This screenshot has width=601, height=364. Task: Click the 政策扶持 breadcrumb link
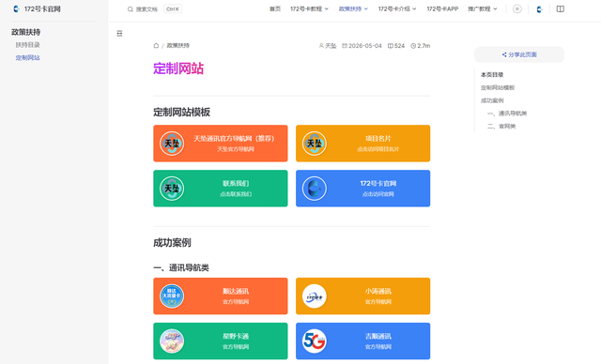click(x=177, y=46)
